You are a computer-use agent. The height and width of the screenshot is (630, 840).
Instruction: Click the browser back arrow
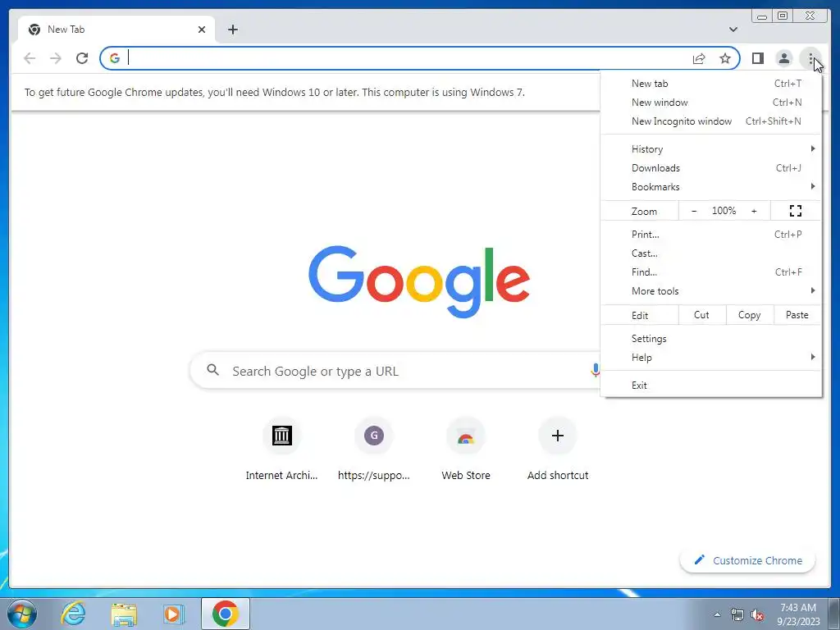[30, 58]
